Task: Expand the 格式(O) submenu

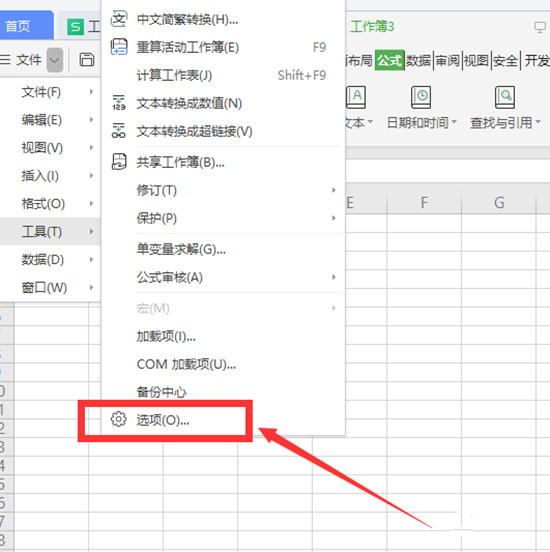Action: (x=50, y=203)
